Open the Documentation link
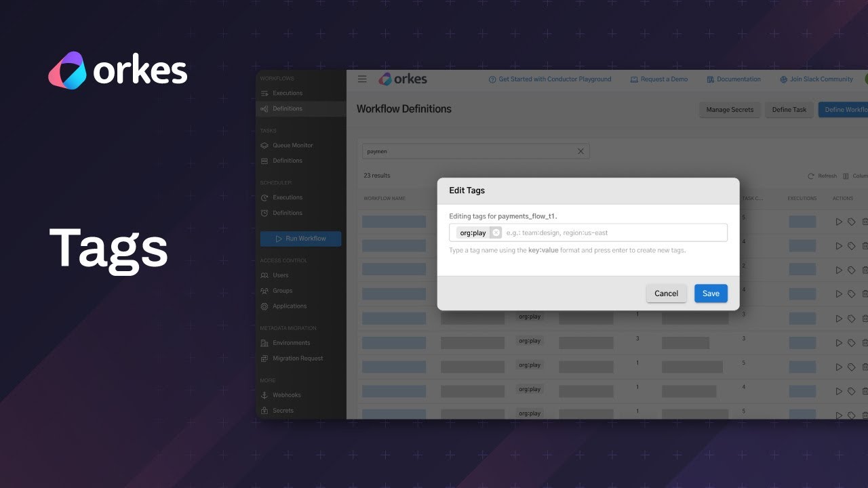Viewport: 868px width, 488px height. 734,79
